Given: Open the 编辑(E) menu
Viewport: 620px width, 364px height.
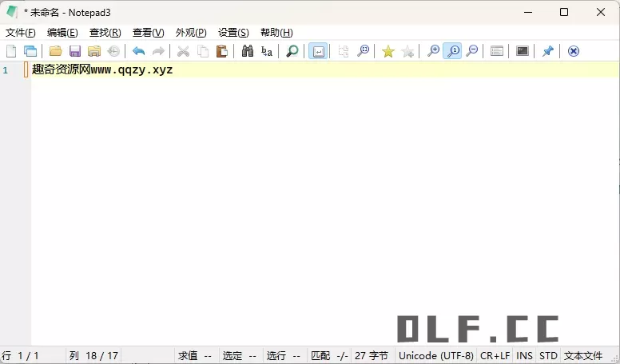Looking at the screenshot, I should 62,33.
